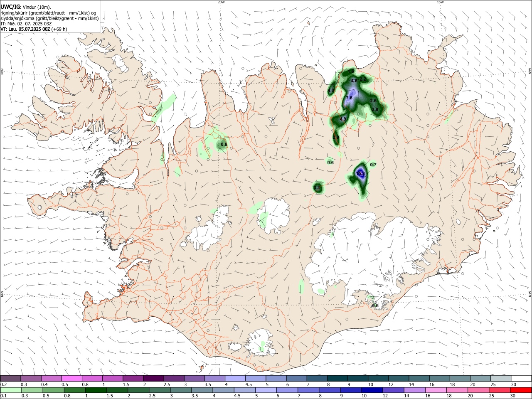Click the 7.6 precipitation value
Viewport: 532px width, 399px height.
(x=349, y=98)
